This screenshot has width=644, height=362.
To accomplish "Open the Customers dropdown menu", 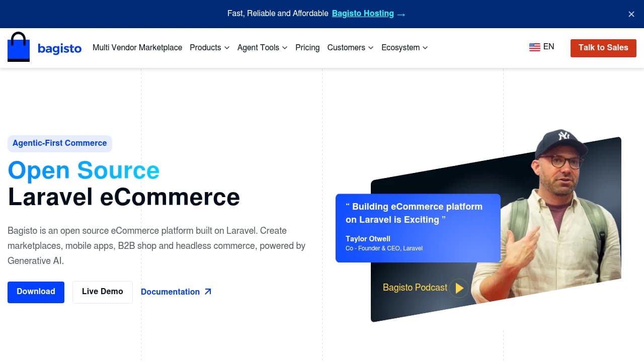I will pos(351,48).
